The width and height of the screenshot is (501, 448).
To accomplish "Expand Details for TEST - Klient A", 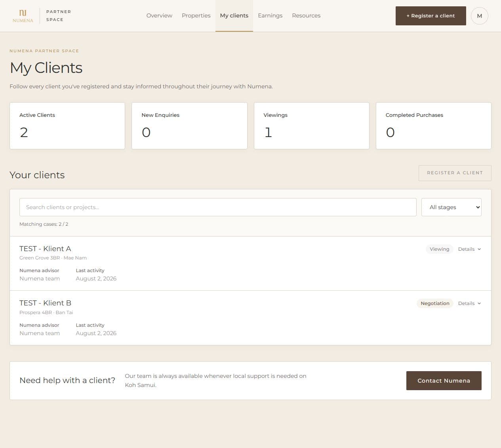I will [x=469, y=249].
